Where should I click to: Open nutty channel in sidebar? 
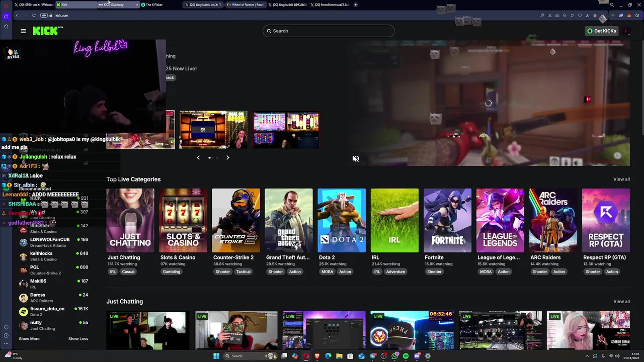53,325
